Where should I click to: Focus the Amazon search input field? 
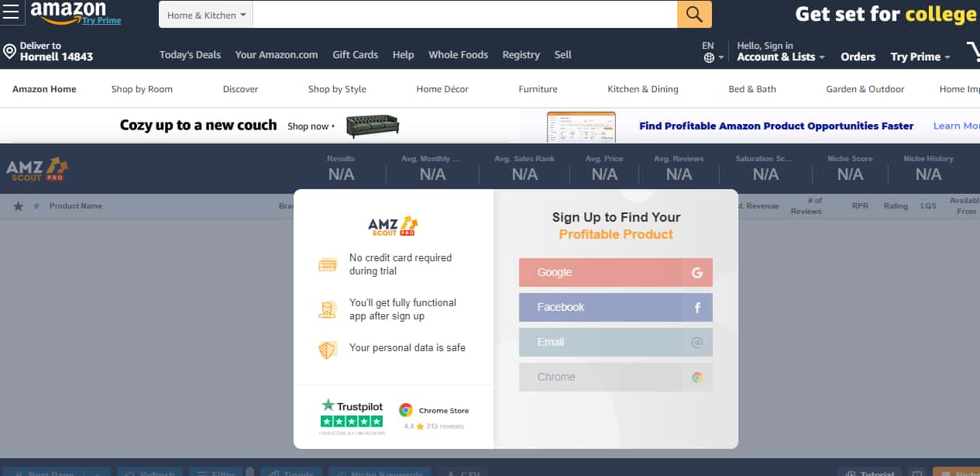tap(465, 15)
